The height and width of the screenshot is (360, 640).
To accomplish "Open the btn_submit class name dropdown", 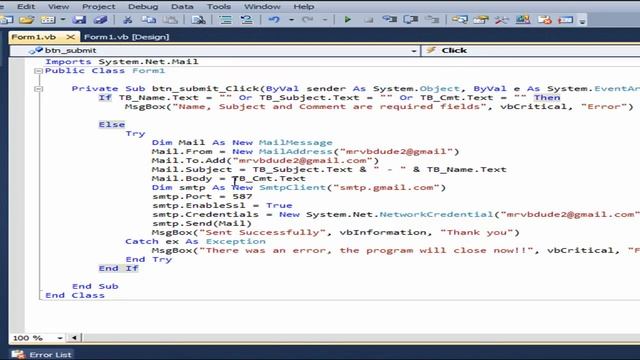I will [x=413, y=51].
